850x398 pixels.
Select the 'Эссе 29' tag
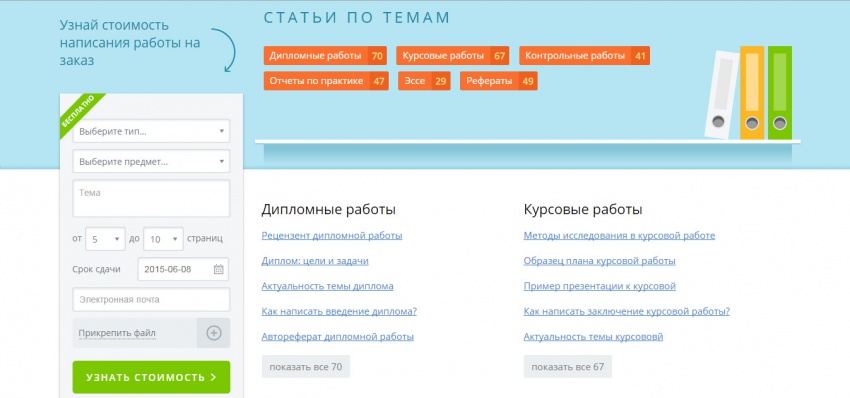tap(424, 81)
